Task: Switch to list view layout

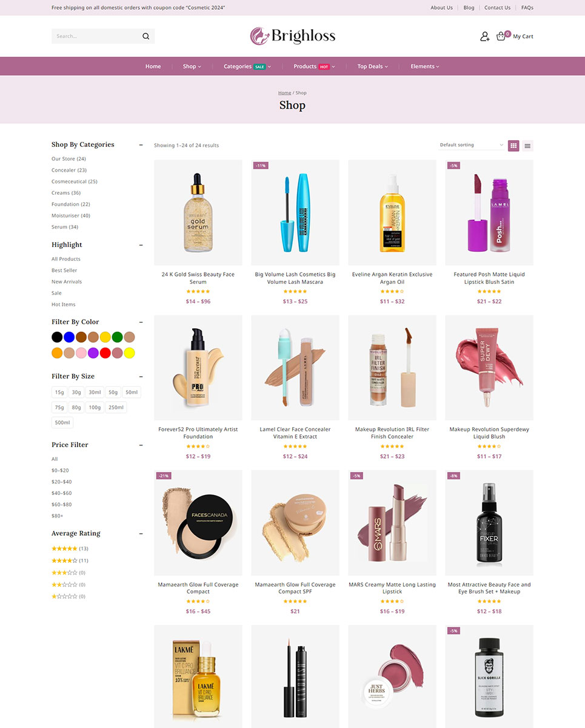Action: [x=527, y=146]
